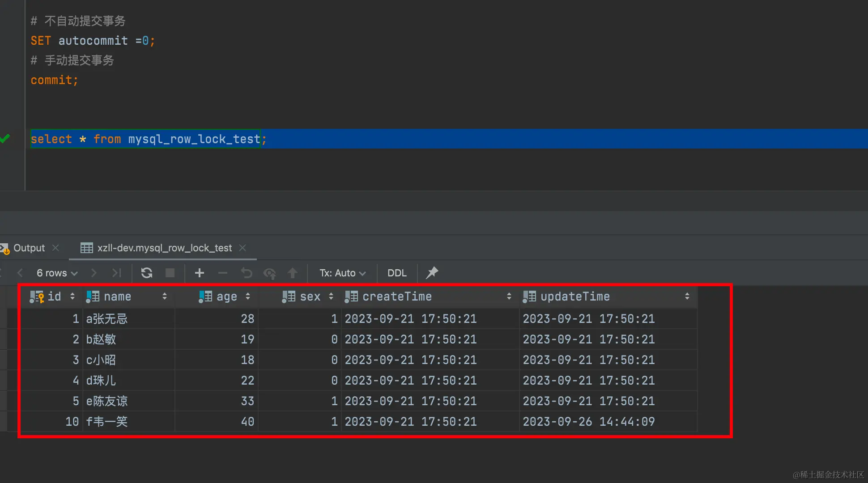Viewport: 868px width, 483px height.
Task: Select the xzll-dev.mysql_row_lock_test tab
Action: (x=164, y=248)
